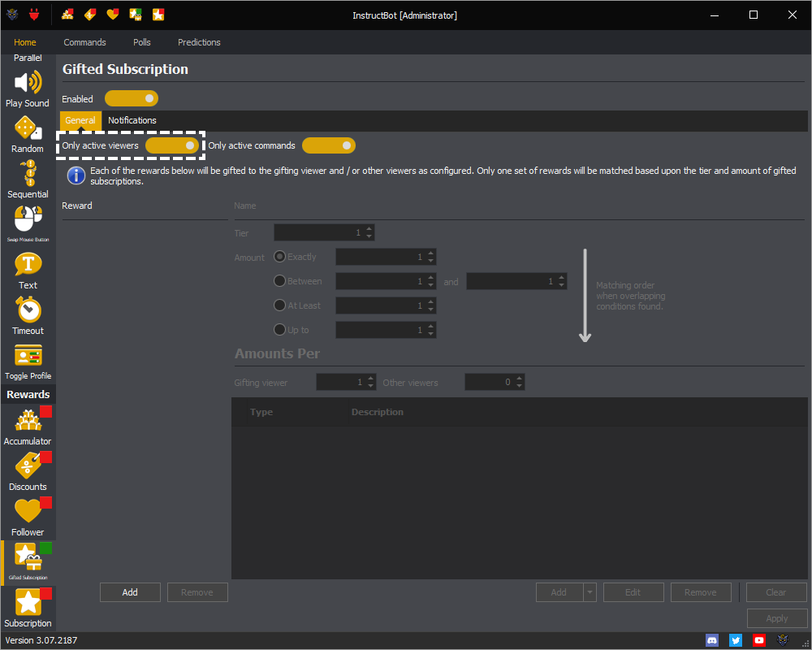This screenshot has width=812, height=650.
Task: Select the Text command in sidebar
Action: 28,271
